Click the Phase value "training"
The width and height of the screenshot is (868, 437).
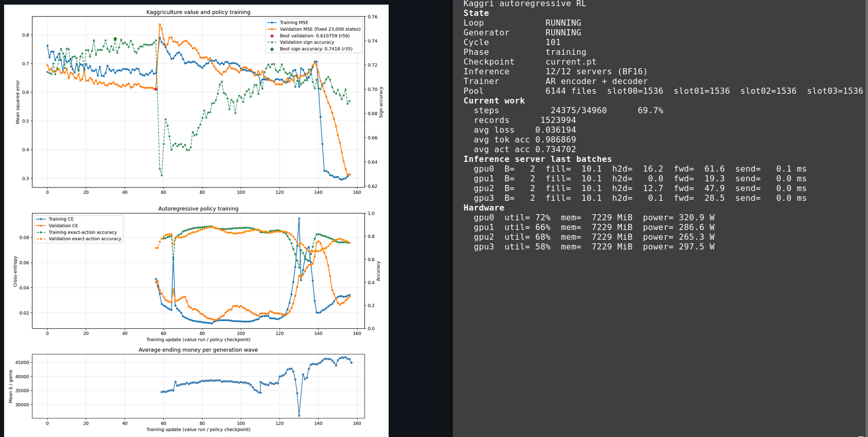coord(566,52)
